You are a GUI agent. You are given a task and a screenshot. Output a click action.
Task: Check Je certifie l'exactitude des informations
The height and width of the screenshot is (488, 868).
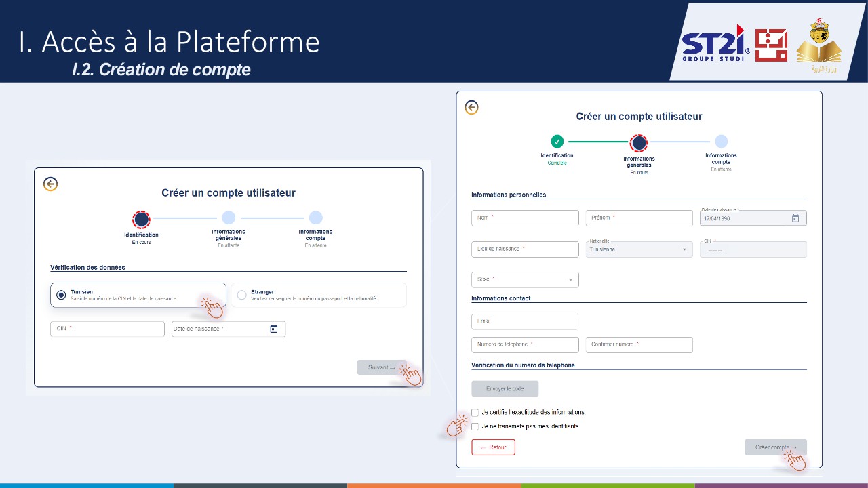475,412
